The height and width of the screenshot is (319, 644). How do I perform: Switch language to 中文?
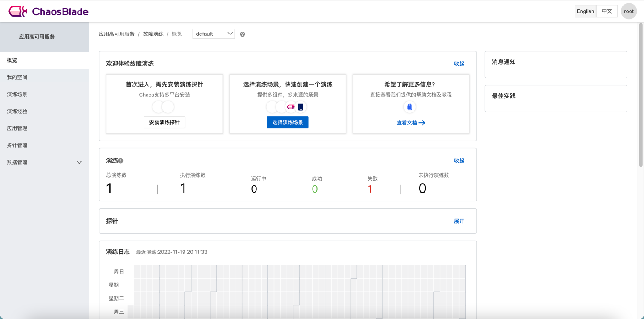607,11
